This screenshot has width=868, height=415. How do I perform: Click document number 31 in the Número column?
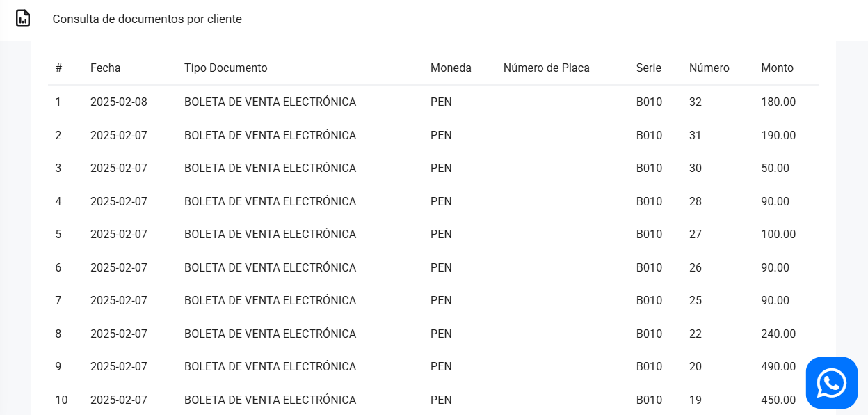695,135
